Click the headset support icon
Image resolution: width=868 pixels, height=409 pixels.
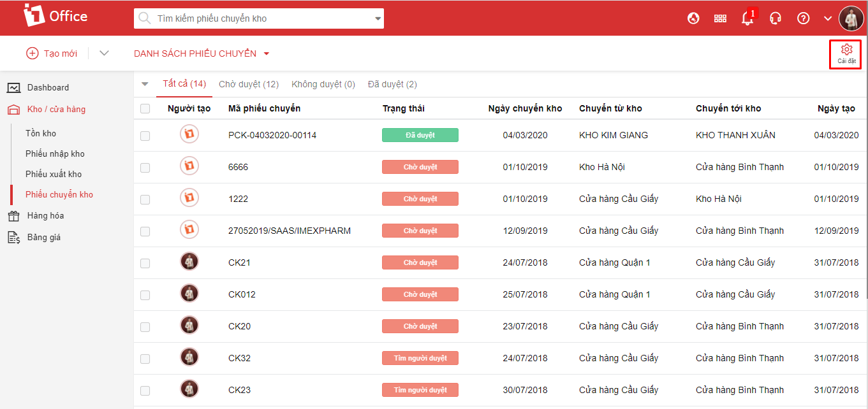point(776,18)
